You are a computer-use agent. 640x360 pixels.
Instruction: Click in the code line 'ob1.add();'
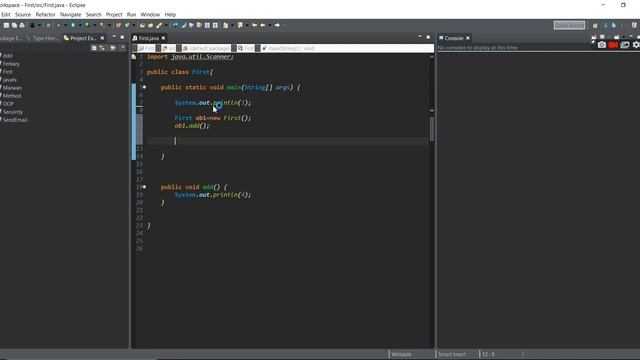(x=192, y=126)
